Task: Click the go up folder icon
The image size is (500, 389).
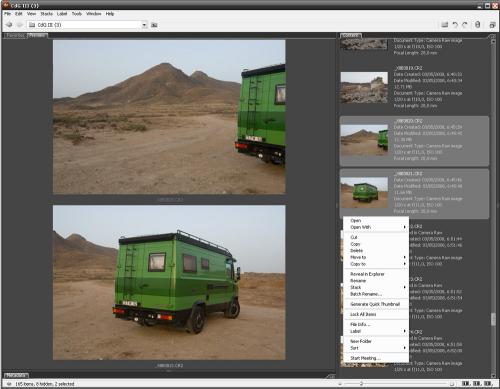Action: click(x=154, y=25)
